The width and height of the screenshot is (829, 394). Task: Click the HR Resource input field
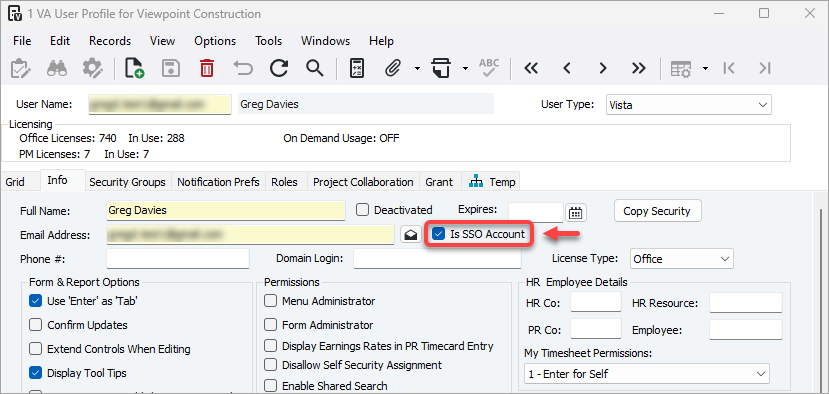[x=745, y=303]
